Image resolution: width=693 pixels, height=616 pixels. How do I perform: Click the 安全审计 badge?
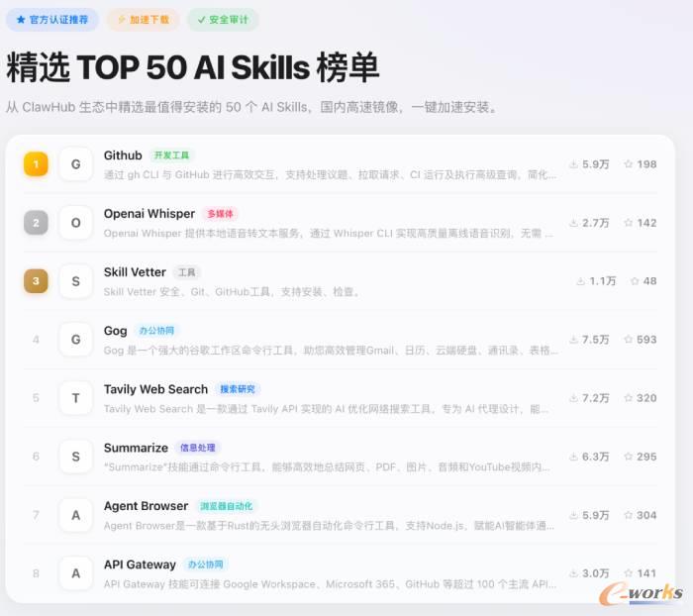point(223,20)
